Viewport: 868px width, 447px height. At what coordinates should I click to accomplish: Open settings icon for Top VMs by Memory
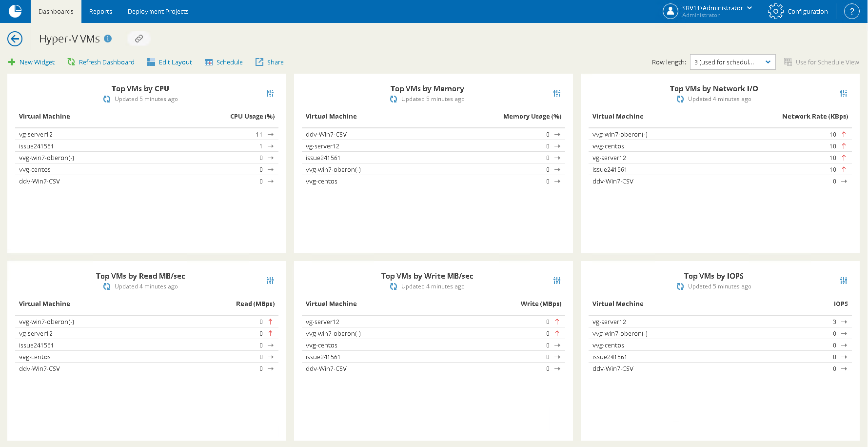pos(557,93)
